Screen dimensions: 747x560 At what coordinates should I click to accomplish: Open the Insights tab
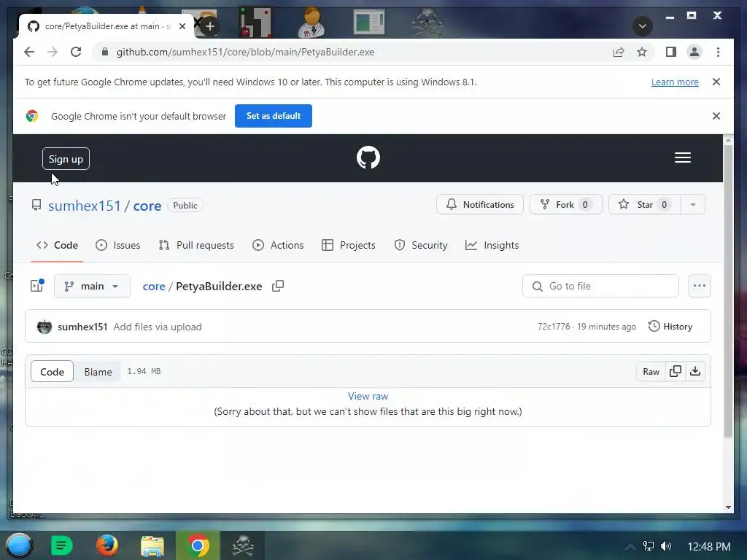point(492,245)
